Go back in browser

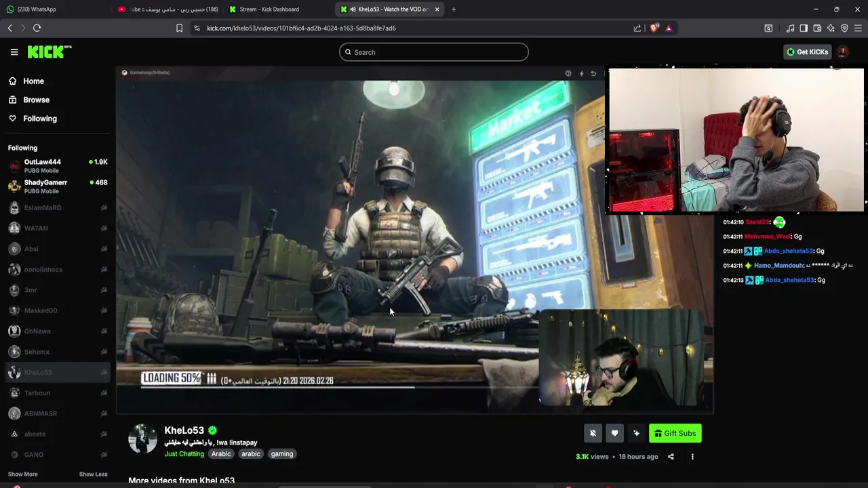coord(9,28)
